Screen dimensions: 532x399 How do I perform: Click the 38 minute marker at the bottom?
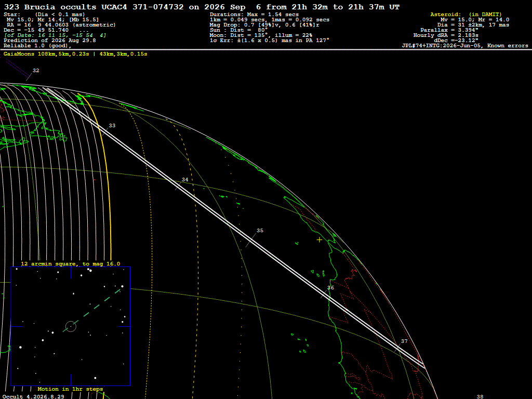pyautogui.click(x=480, y=396)
